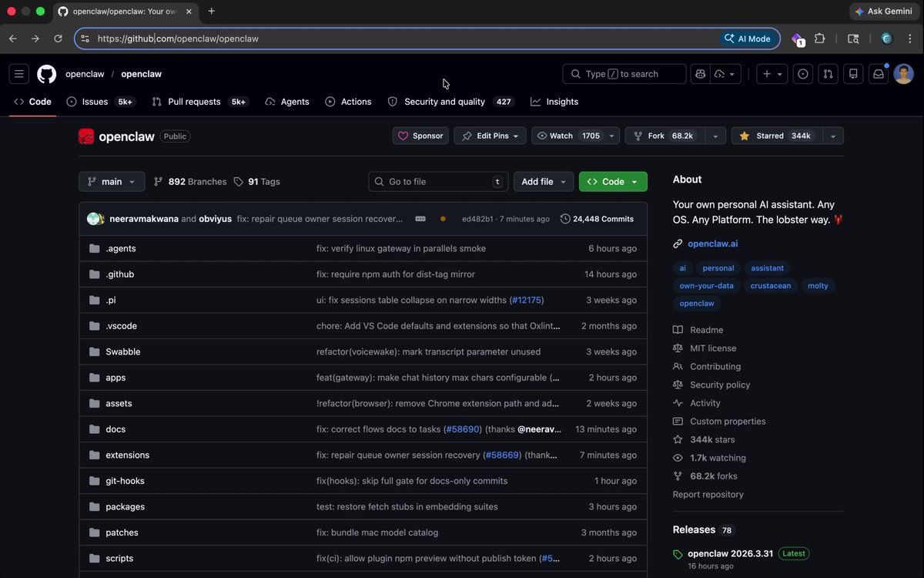Open the Copilot chat icon
The height and width of the screenshot is (578, 924).
point(701,74)
